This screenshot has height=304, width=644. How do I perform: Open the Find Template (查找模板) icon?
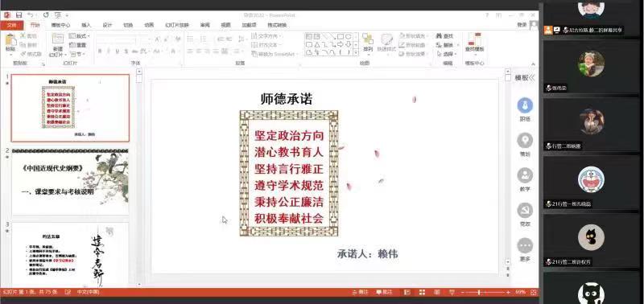click(x=474, y=43)
